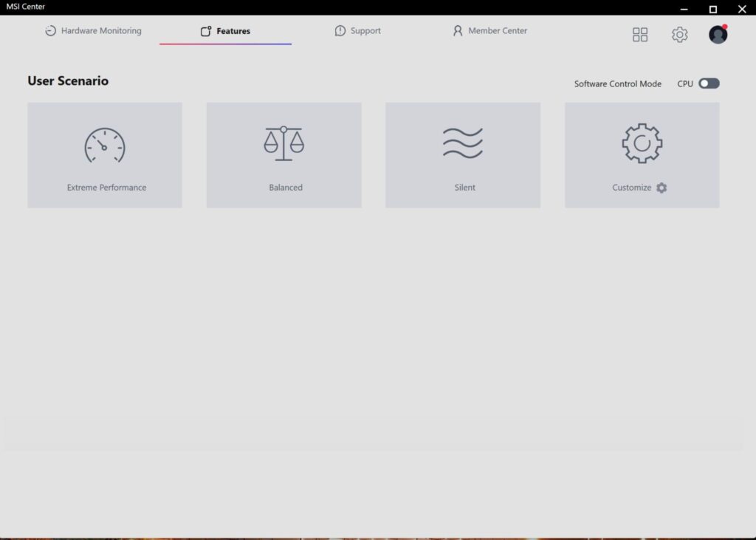
Task: Click the Balanced label
Action: click(286, 188)
